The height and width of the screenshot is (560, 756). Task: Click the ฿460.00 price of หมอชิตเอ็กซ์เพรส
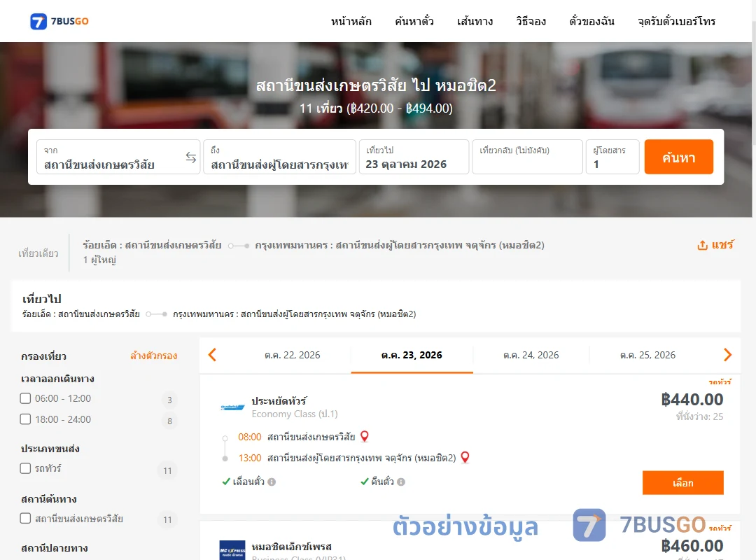692,545
